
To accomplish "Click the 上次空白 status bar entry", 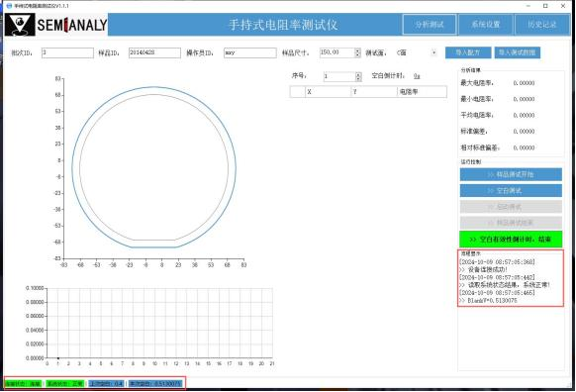I will click(106, 383).
